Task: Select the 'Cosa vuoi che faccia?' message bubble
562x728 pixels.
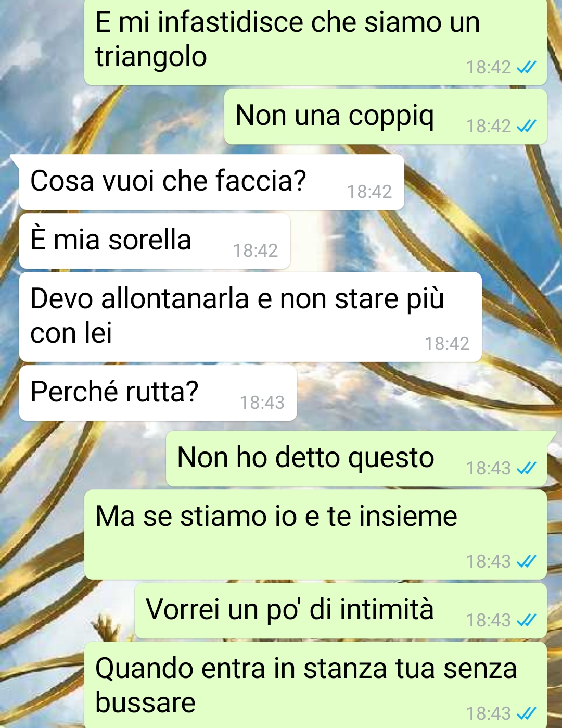Action: point(211,182)
